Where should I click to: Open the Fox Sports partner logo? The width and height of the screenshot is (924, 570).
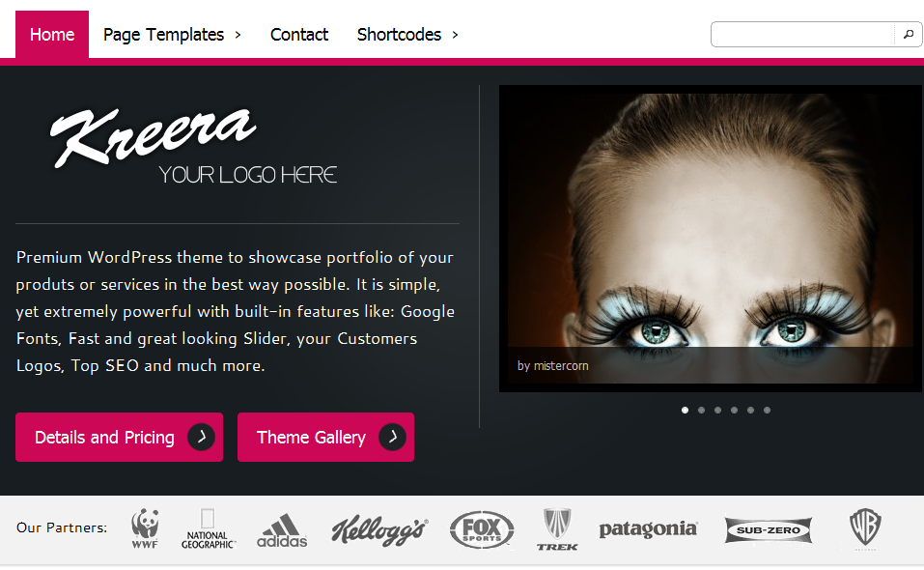tap(482, 529)
